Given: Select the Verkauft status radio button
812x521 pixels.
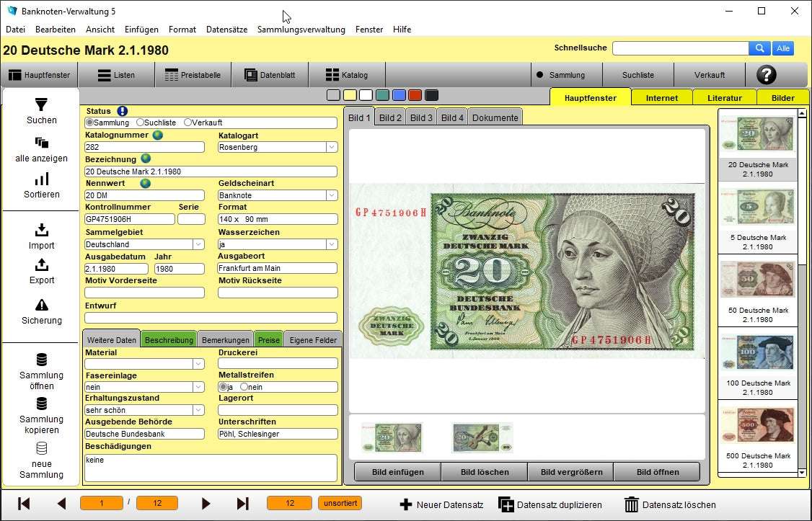Looking at the screenshot, I should pyautogui.click(x=187, y=123).
